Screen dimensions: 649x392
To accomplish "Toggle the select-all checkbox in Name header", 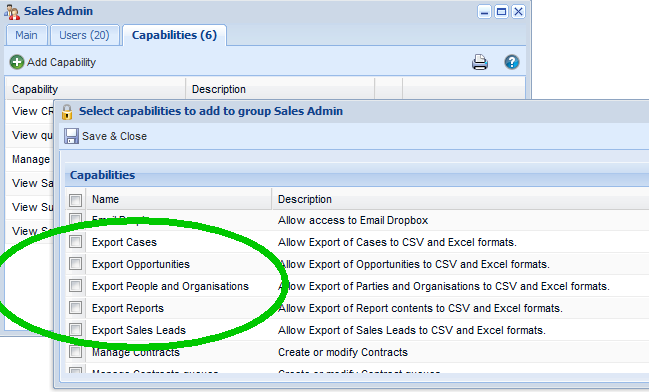I will pos(75,200).
